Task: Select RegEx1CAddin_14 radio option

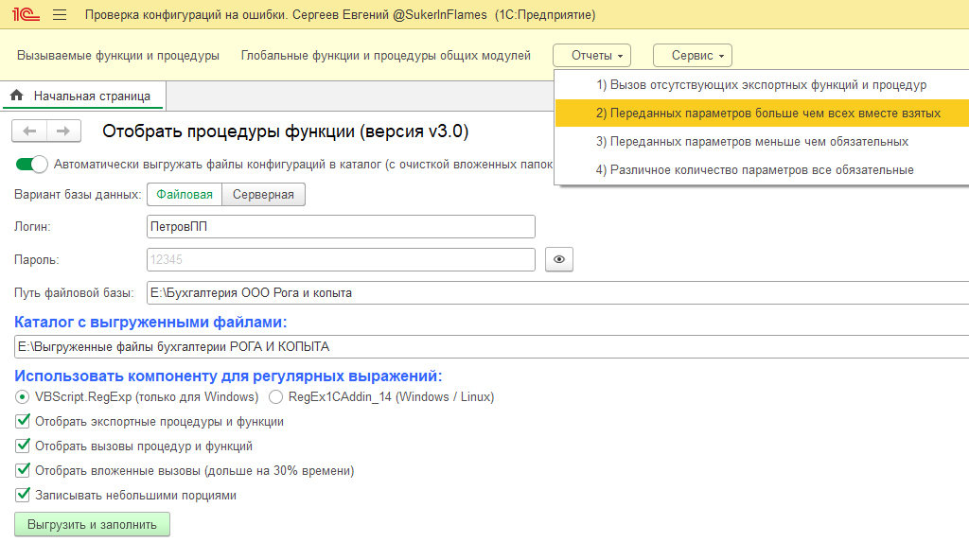Action: (x=276, y=396)
